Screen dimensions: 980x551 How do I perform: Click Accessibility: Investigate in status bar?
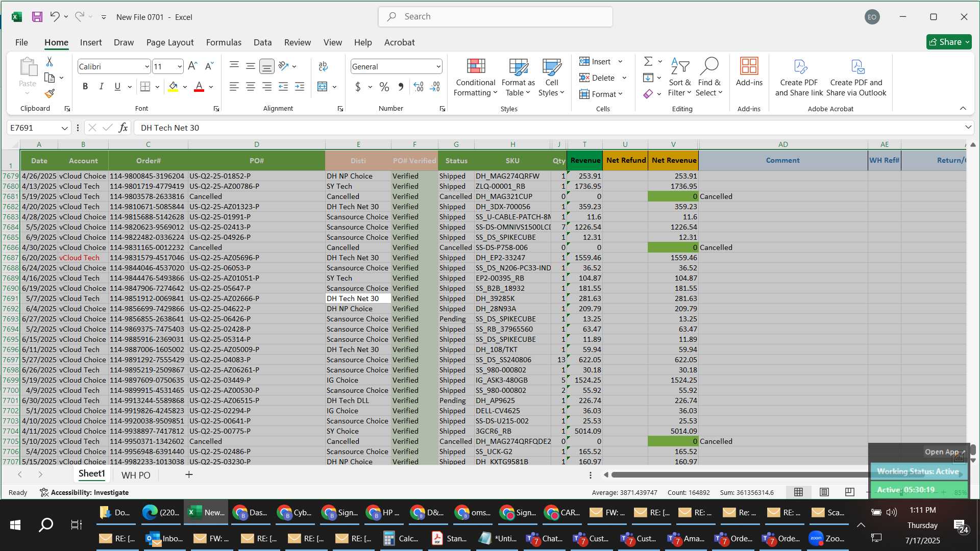[x=84, y=492]
